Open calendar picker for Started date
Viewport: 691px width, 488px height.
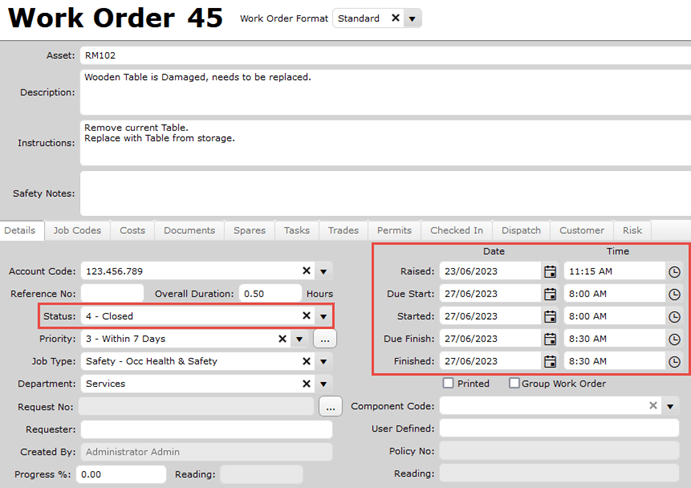click(550, 317)
